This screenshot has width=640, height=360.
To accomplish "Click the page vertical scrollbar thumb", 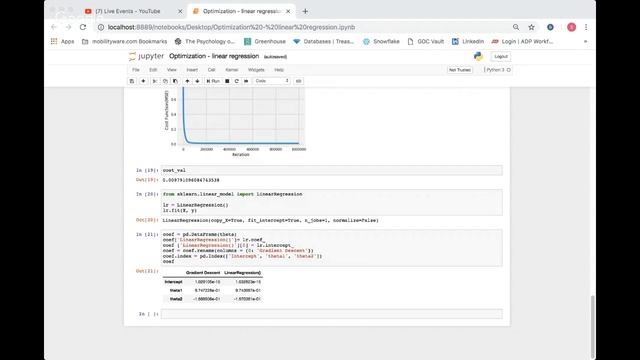I will coord(592,327).
